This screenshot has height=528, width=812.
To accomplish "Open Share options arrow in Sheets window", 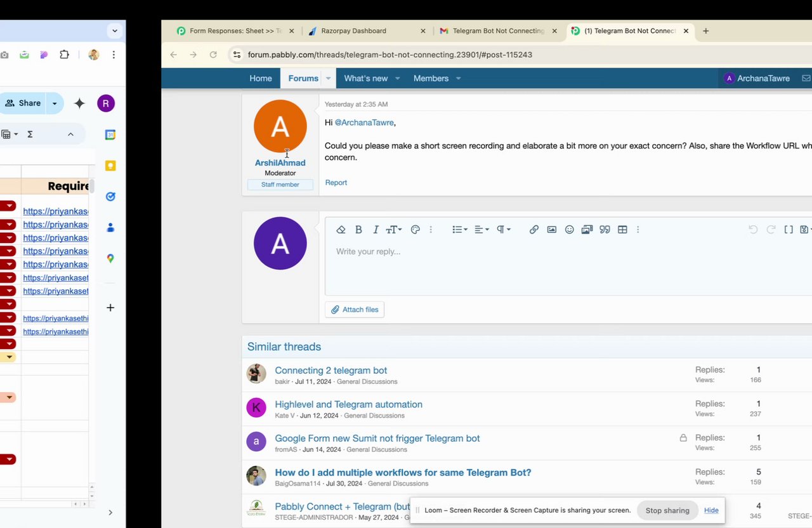I will pos(55,103).
